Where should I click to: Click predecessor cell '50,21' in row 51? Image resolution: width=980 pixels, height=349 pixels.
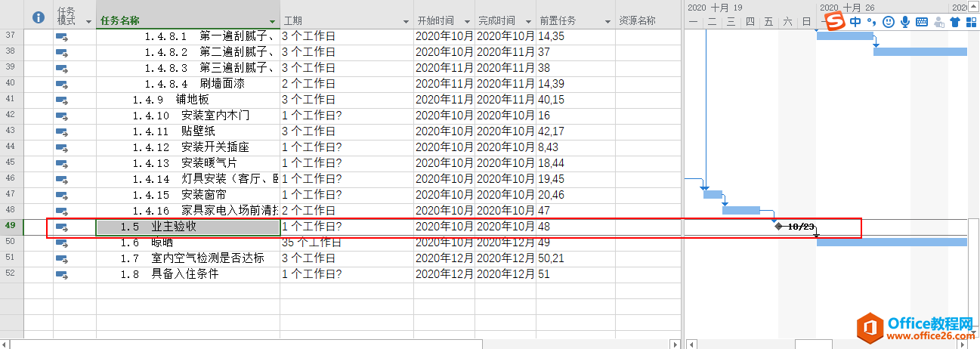pyautogui.click(x=576, y=258)
